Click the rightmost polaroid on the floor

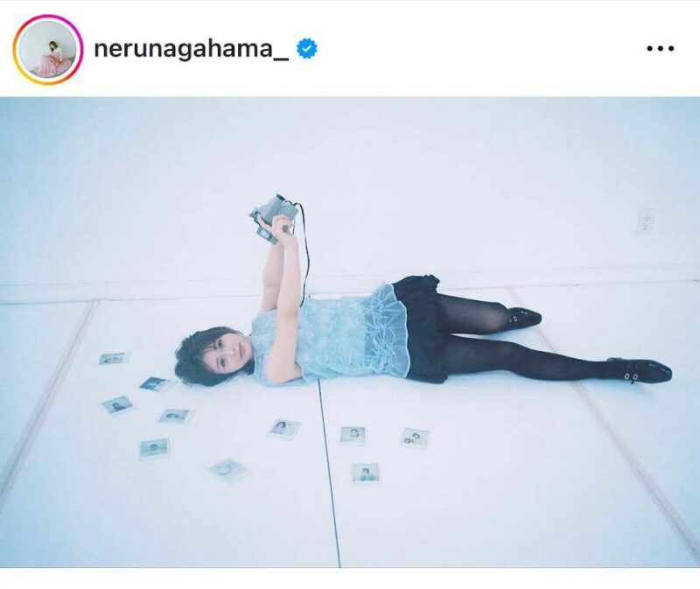(x=415, y=438)
